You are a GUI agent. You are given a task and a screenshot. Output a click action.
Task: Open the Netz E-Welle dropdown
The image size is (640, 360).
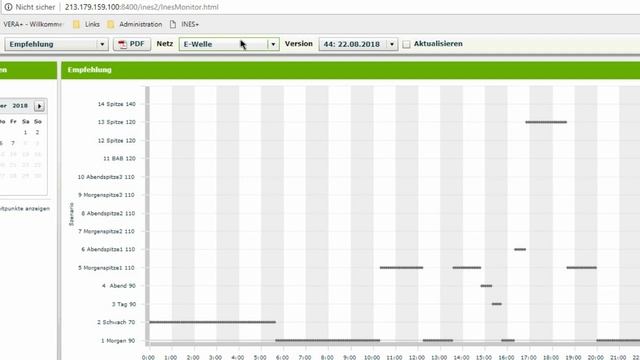tap(229, 44)
